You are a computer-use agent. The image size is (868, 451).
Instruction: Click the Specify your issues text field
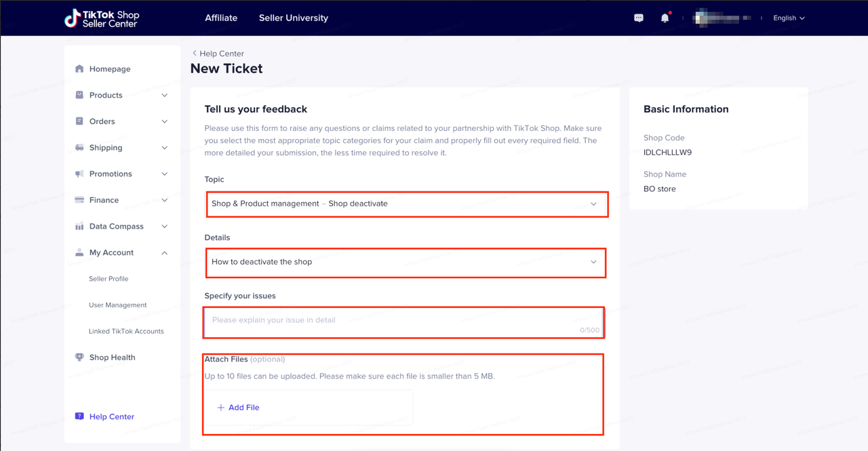click(403, 322)
